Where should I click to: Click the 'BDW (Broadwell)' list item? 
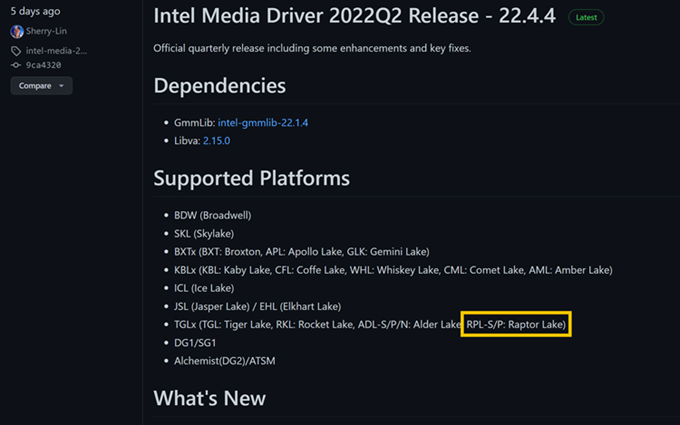point(212,216)
